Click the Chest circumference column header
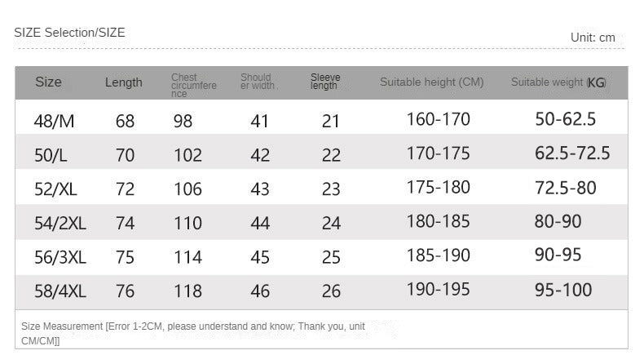Viewport: 644px width, 364px height. click(193, 86)
